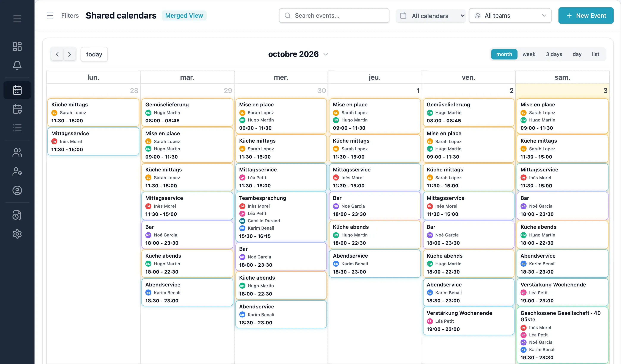Open Monday's Küche mittags event
Image resolution: width=621 pixels, height=364 pixels.
93,112
